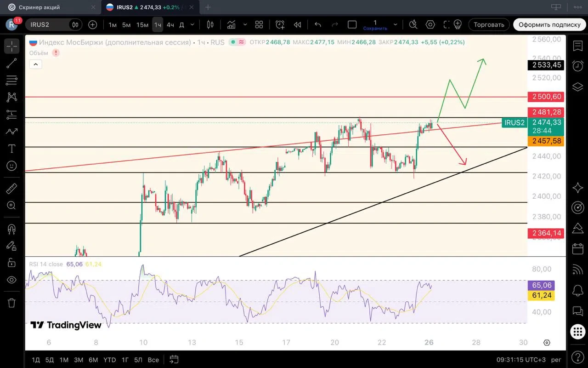This screenshot has height=368, width=588.
Task: Expand the indicators dropdown chevron
Action: pos(245,24)
